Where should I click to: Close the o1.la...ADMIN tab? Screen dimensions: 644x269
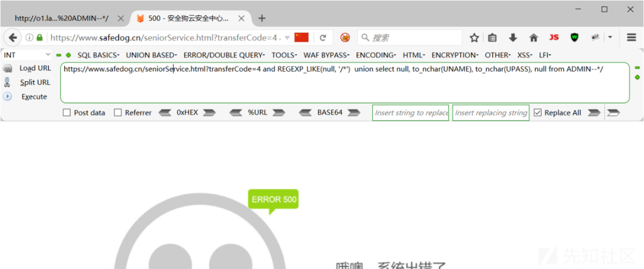120,18
